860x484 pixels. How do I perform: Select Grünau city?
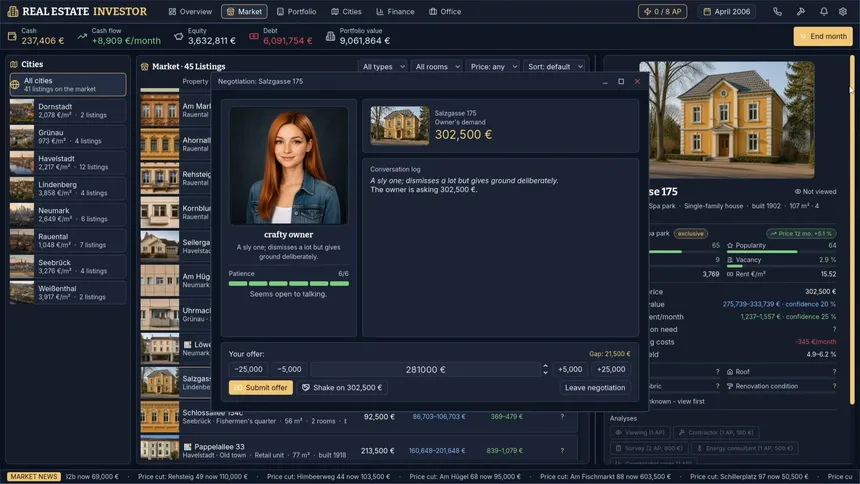click(x=67, y=137)
